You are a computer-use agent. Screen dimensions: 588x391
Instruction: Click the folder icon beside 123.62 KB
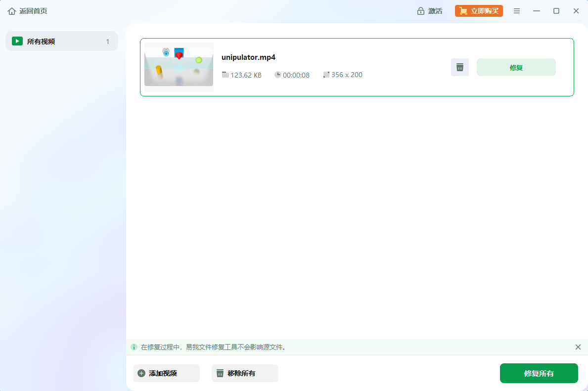tap(226, 75)
